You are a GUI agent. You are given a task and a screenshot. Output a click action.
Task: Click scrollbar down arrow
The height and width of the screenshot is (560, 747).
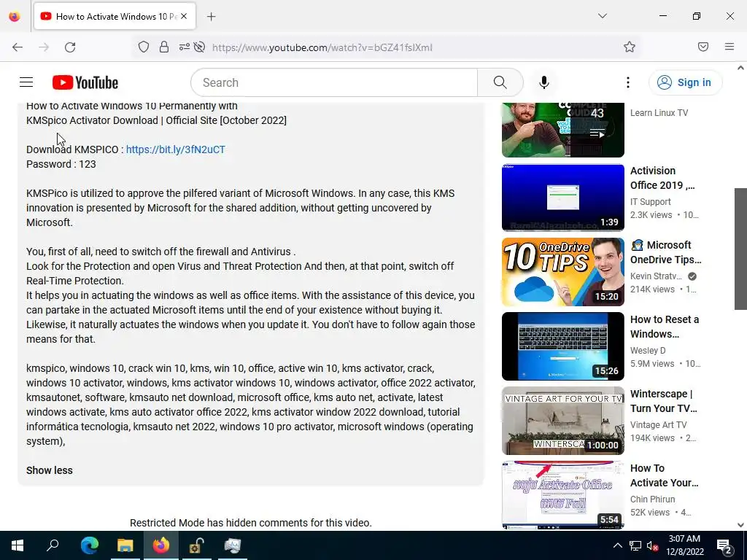tap(740, 525)
